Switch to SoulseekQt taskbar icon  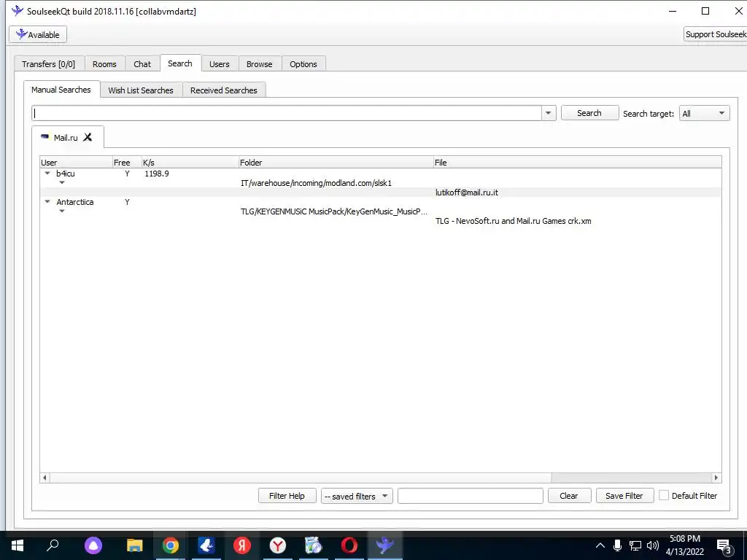click(385, 545)
